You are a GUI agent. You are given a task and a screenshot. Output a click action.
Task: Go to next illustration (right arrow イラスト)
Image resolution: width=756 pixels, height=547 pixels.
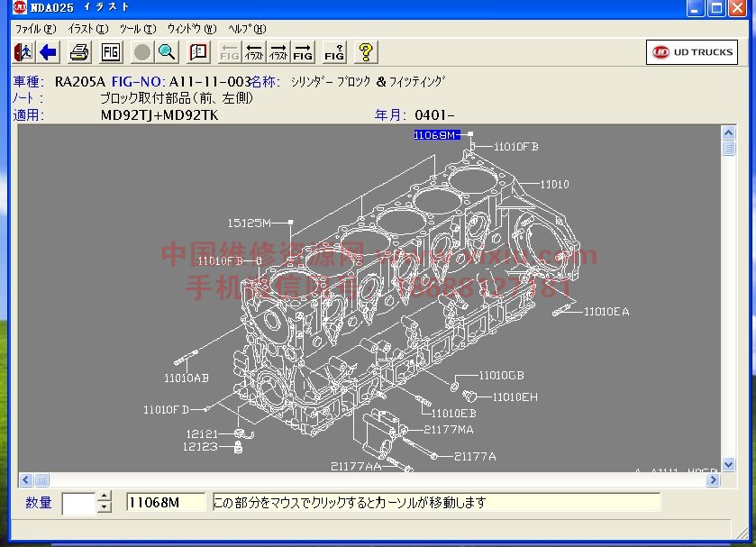click(x=279, y=52)
